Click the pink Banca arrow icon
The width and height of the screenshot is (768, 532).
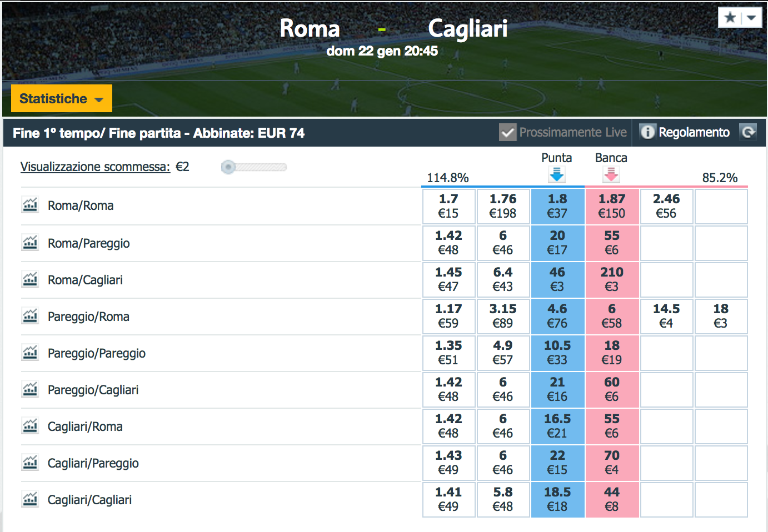point(611,175)
